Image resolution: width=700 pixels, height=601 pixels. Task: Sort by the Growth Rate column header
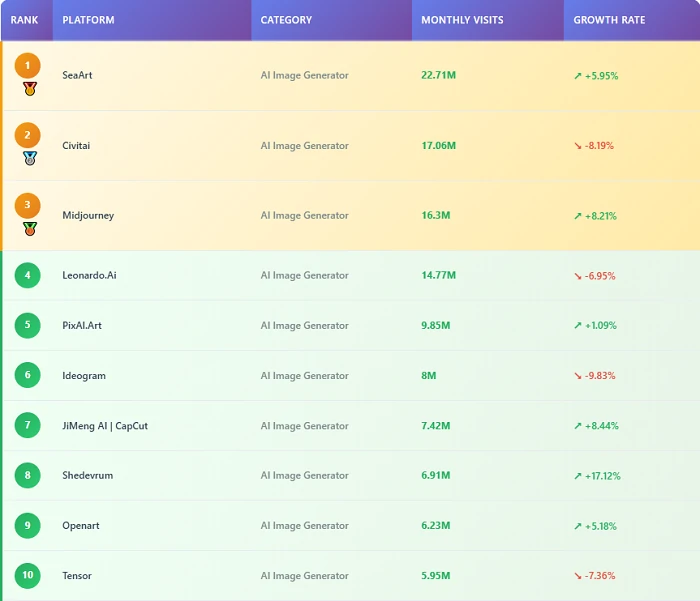pyautogui.click(x=609, y=20)
